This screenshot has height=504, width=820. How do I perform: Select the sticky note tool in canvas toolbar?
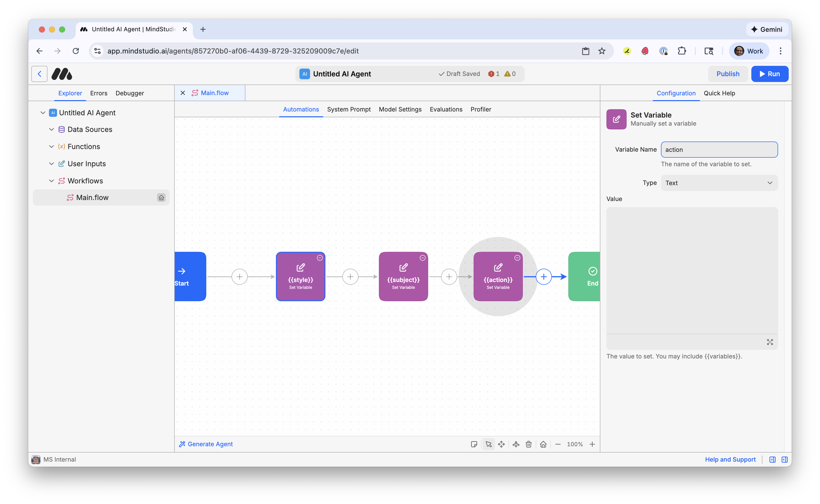474,444
